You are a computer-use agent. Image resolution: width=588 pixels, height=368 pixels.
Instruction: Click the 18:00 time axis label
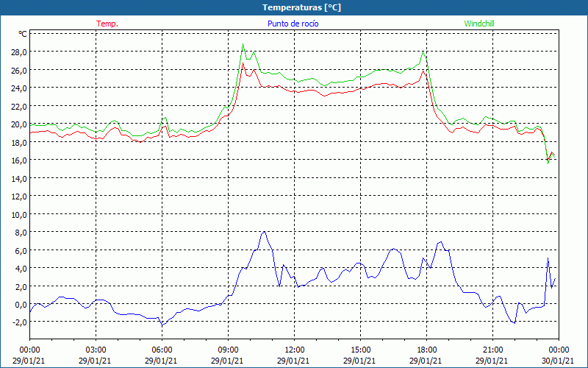[426, 350]
